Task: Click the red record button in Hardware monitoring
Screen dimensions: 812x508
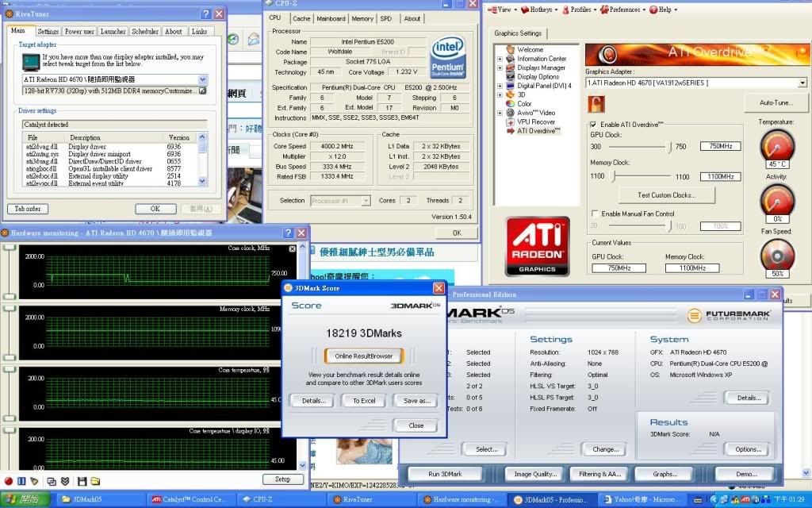Action: (8, 481)
